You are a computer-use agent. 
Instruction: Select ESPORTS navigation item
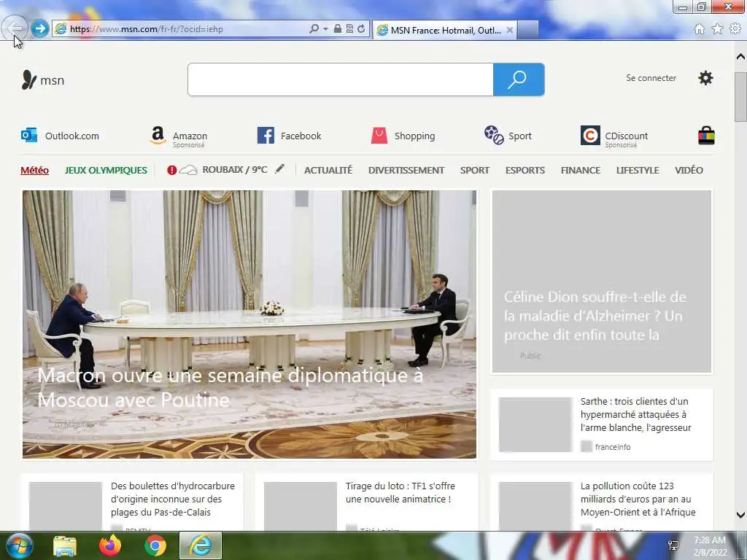pos(525,170)
